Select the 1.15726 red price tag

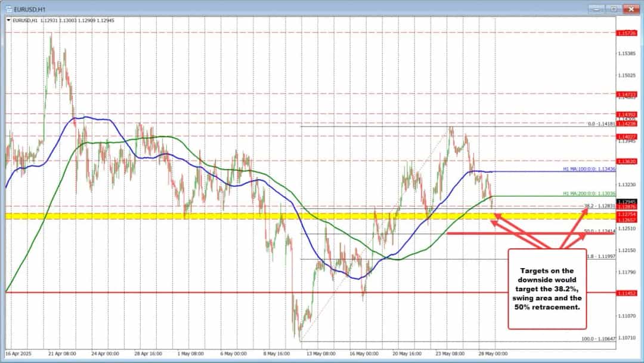click(627, 33)
